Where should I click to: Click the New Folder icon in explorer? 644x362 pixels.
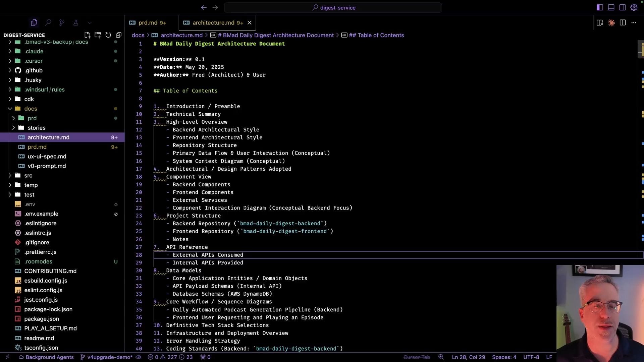[98, 35]
